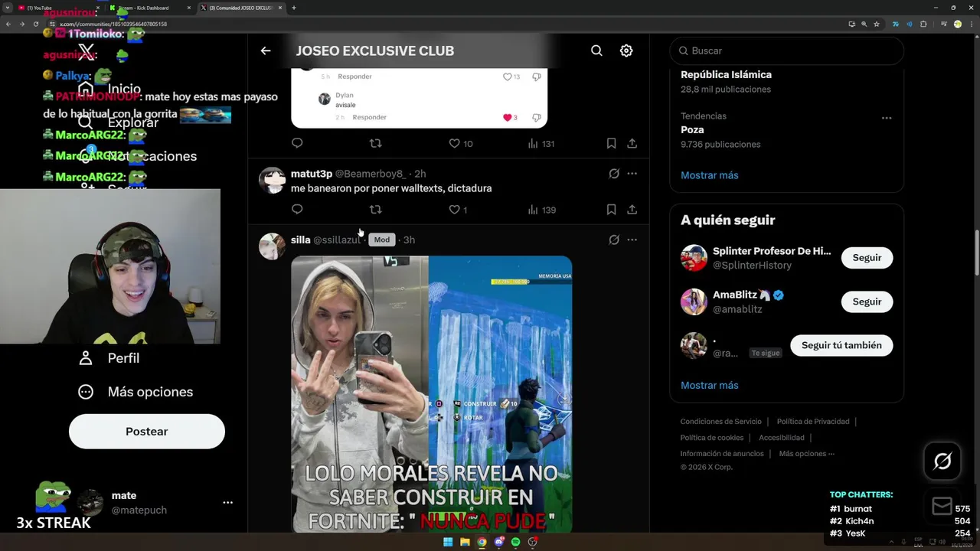The height and width of the screenshot is (551, 980).
Task: Share matut3p's post
Action: (x=632, y=210)
